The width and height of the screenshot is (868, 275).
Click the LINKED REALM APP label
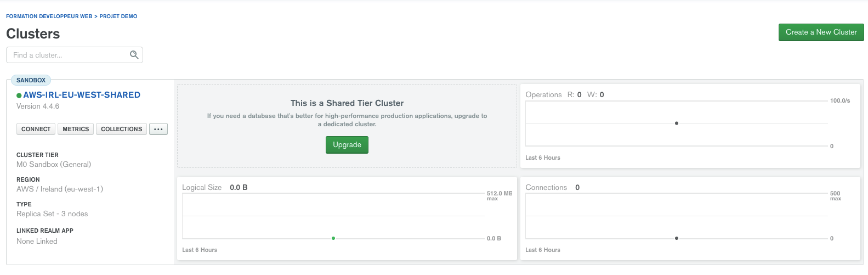pos(45,231)
